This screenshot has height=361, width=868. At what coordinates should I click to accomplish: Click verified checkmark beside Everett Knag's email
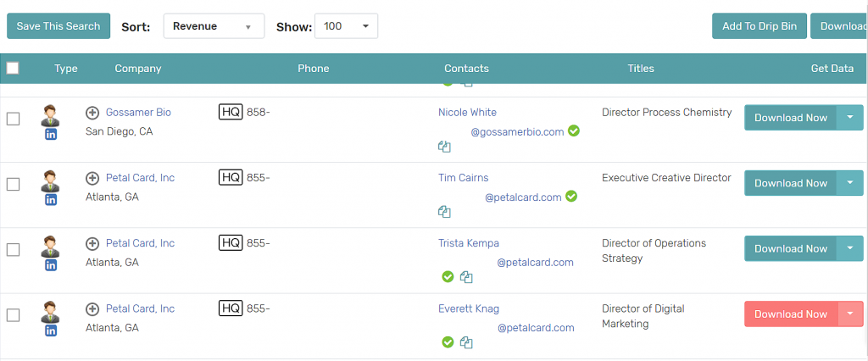(448, 342)
